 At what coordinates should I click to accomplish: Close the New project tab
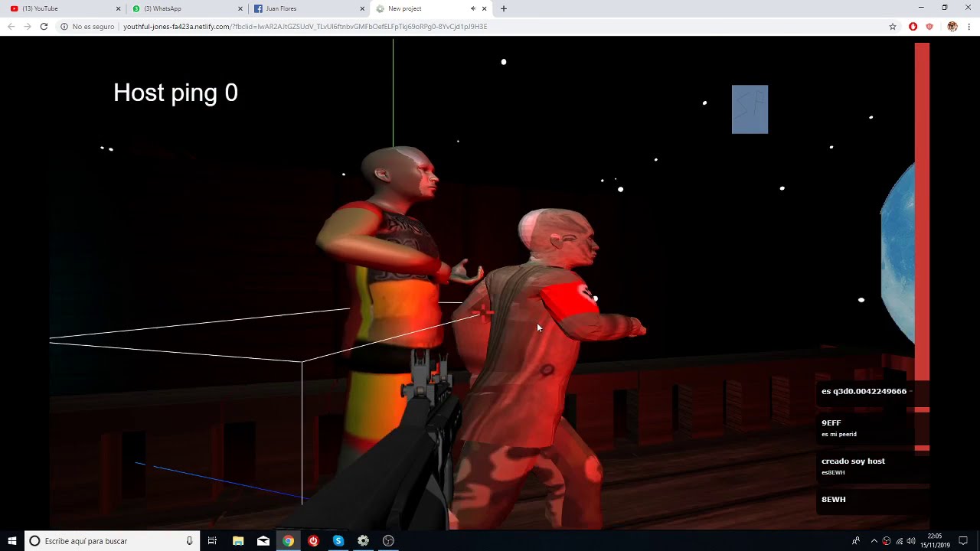tap(484, 8)
